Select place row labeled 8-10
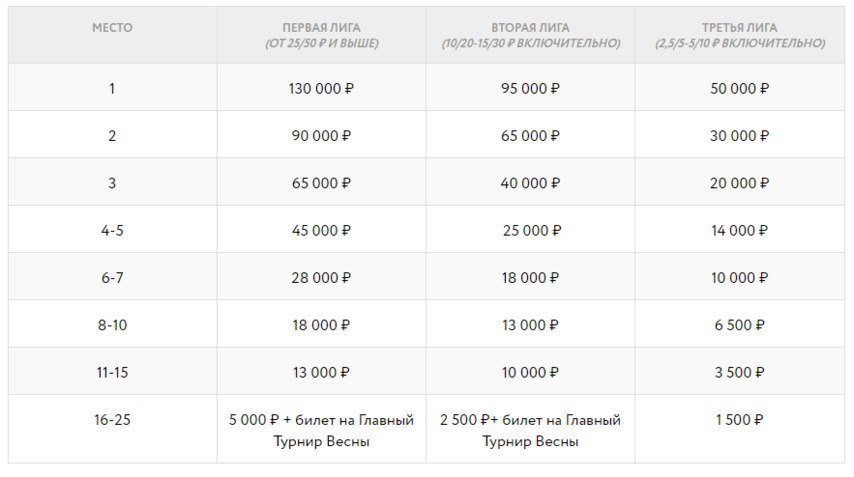This screenshot has height=477, width=854. (112, 325)
